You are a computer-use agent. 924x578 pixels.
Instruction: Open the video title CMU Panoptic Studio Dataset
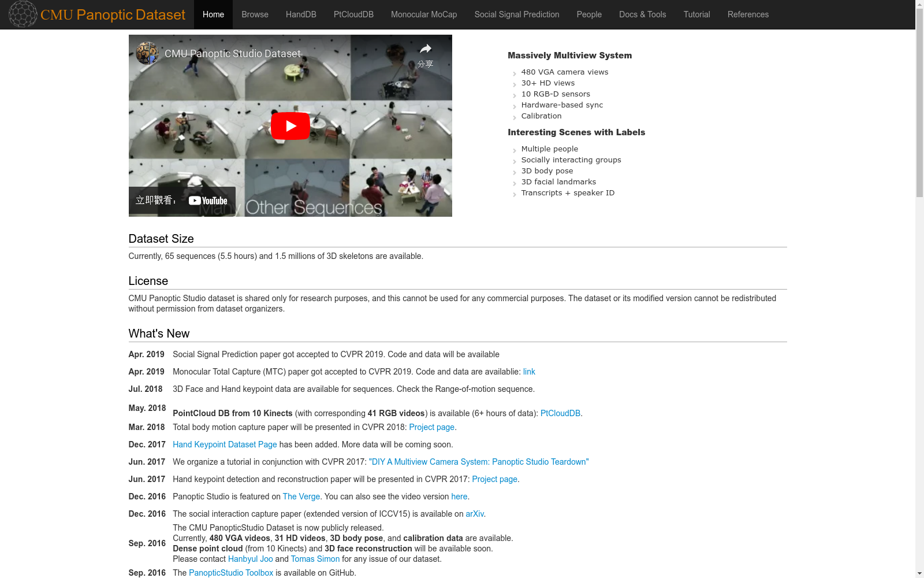point(233,54)
